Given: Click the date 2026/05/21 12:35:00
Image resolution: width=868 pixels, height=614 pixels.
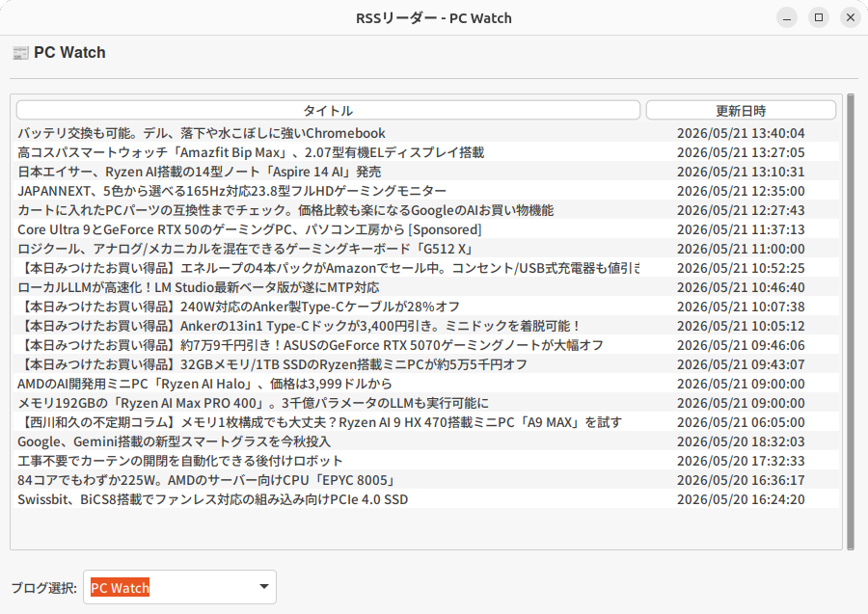Looking at the screenshot, I should click(x=741, y=191).
